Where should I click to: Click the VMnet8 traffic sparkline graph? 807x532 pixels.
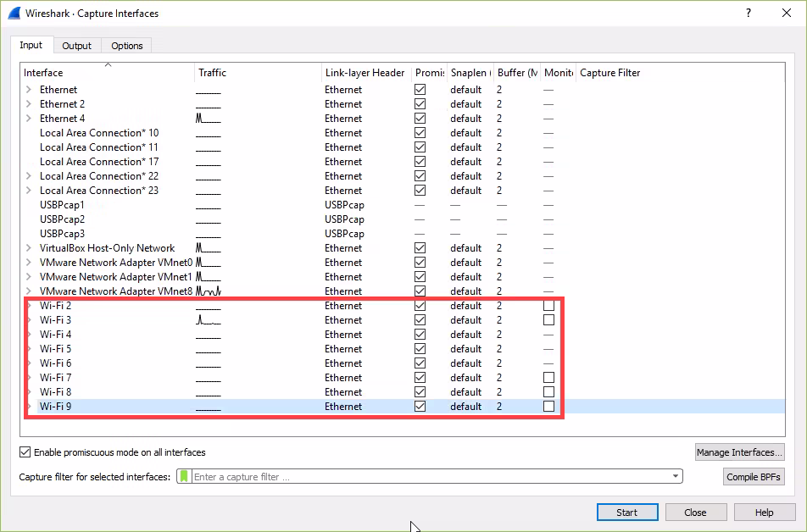[209, 291]
